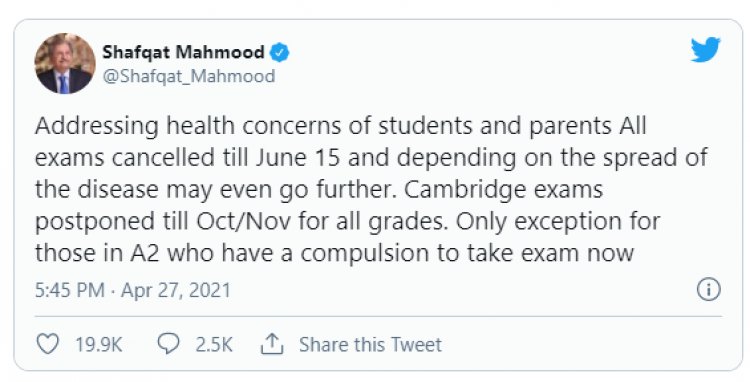The image size is (750, 382).
Task: Open the Twitter info circle icon
Action: point(708,290)
